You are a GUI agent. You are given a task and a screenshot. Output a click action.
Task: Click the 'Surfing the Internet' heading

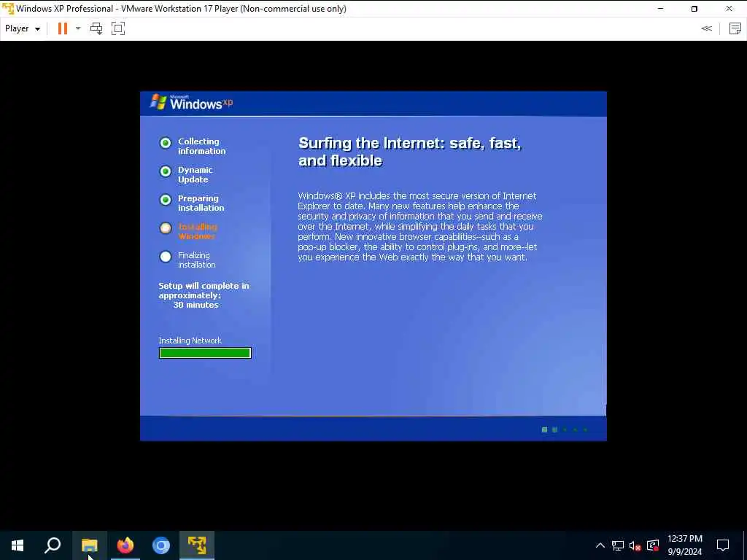coord(410,152)
